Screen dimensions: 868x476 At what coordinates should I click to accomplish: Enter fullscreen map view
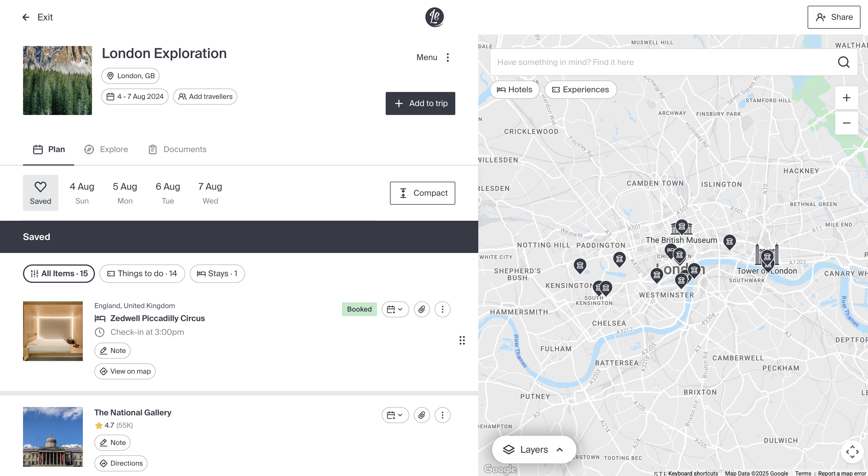click(852, 452)
